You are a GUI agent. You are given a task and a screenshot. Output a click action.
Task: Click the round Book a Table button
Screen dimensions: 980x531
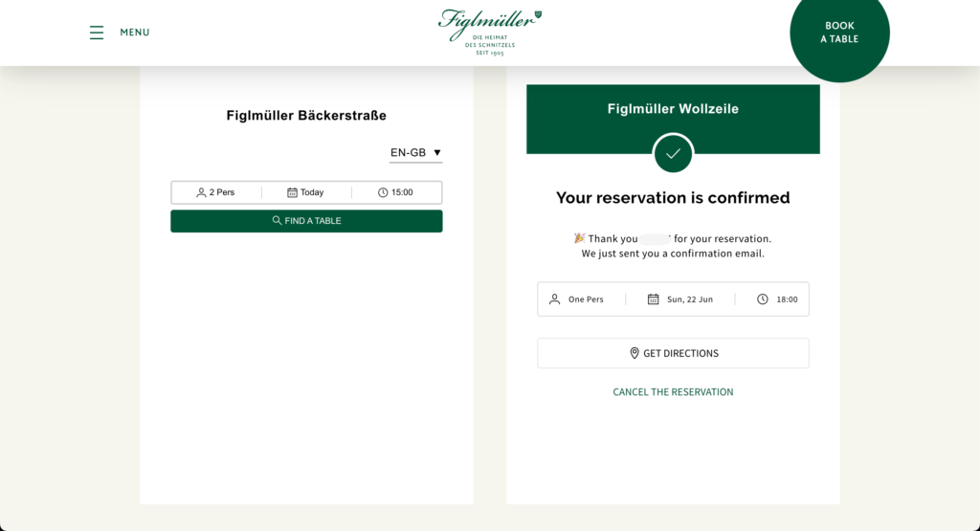coord(839,33)
